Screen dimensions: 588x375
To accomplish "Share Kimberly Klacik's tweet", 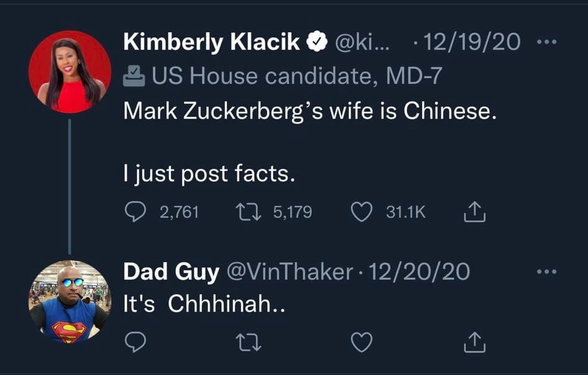I will click(474, 213).
